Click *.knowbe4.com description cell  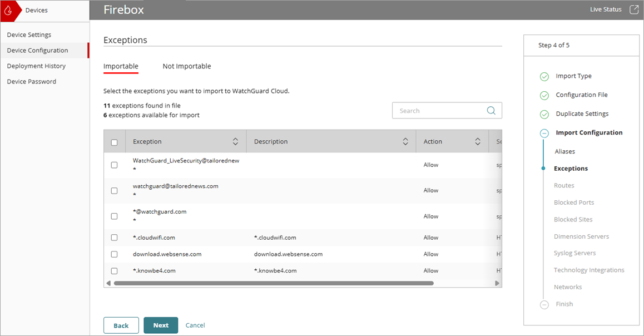275,271
